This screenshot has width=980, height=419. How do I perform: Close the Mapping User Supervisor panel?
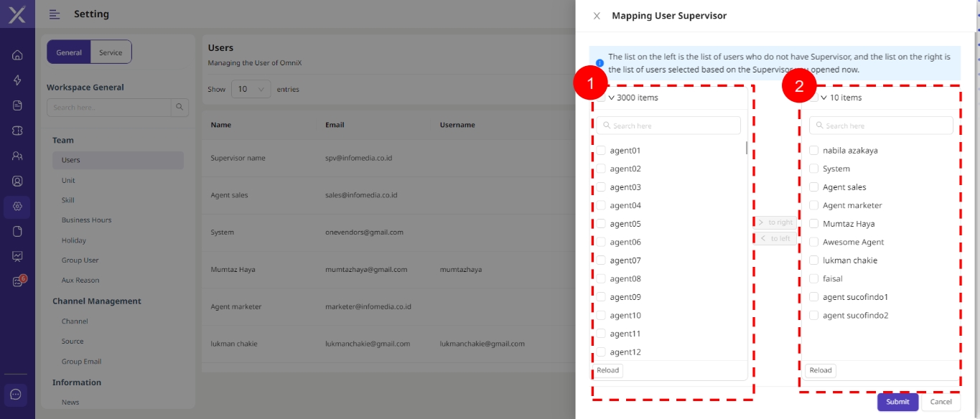coord(597,16)
